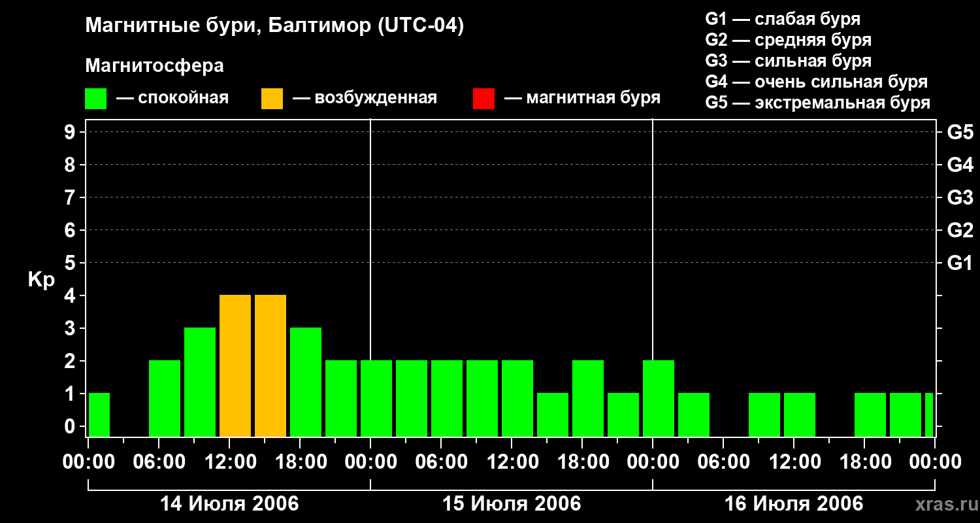This screenshot has height=523, width=980.
Task: Click the 'Магнитосфера' heading
Action: [154, 66]
